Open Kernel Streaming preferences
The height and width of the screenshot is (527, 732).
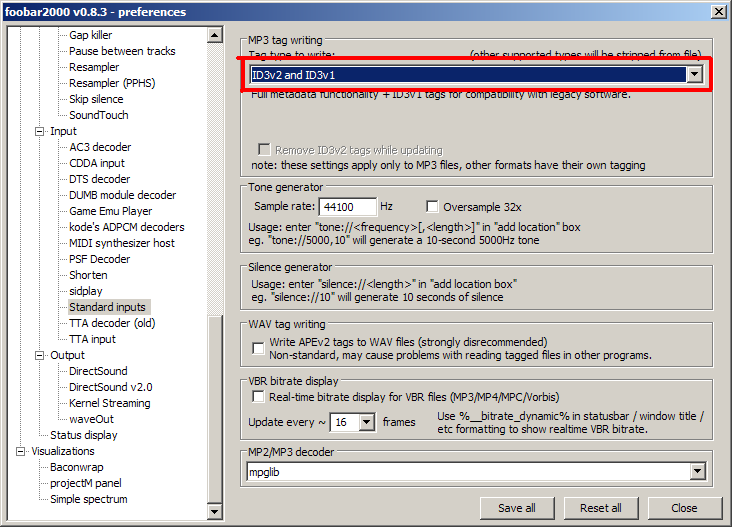coord(110,403)
